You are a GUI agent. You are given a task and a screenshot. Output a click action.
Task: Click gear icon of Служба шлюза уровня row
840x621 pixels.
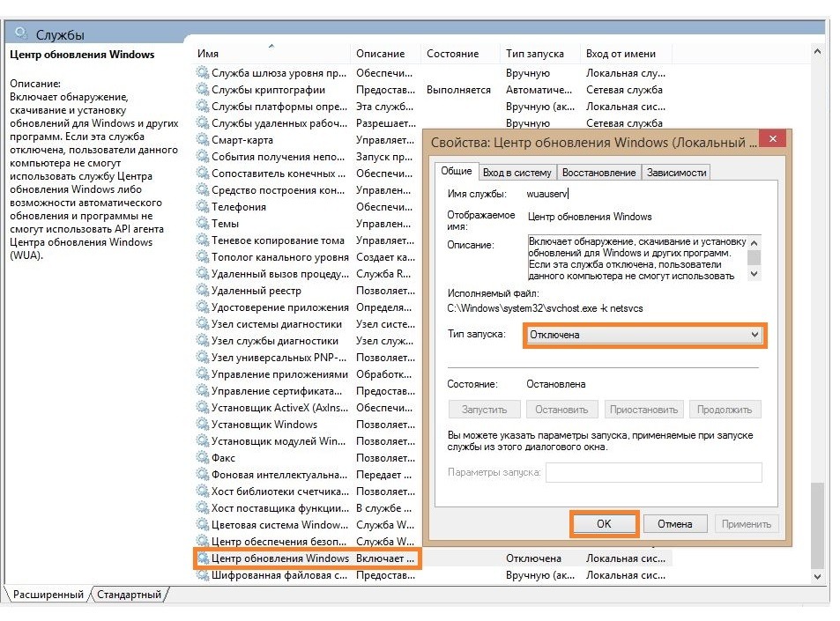(x=202, y=72)
